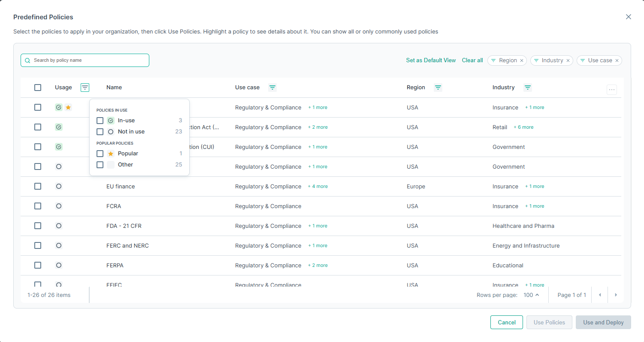Select the EU finance policy row checkbox
This screenshot has height=342, width=644.
[x=38, y=186]
